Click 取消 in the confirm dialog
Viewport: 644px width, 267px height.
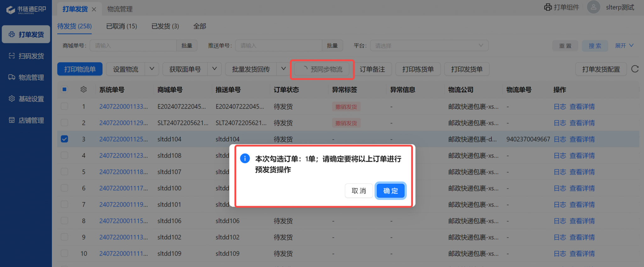point(359,191)
